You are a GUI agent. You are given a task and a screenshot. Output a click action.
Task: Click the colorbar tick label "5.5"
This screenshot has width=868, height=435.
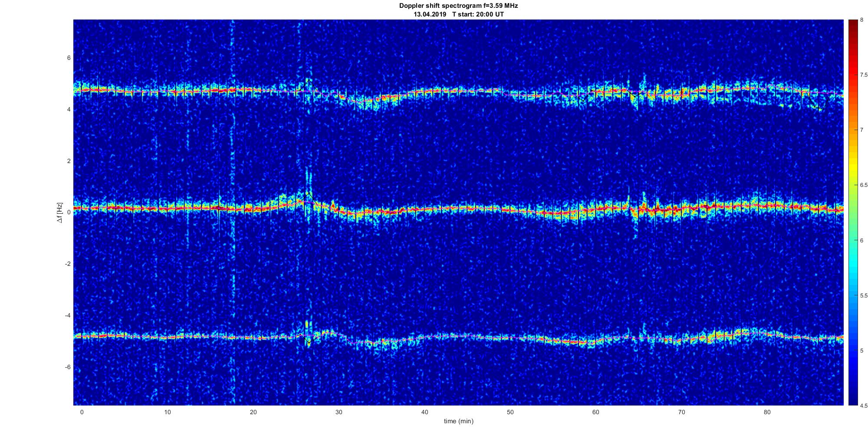point(864,295)
